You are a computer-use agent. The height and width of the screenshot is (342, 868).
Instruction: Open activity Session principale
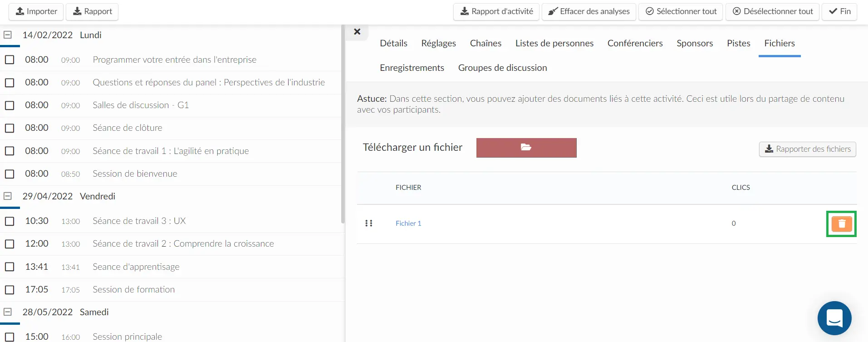[x=127, y=337]
